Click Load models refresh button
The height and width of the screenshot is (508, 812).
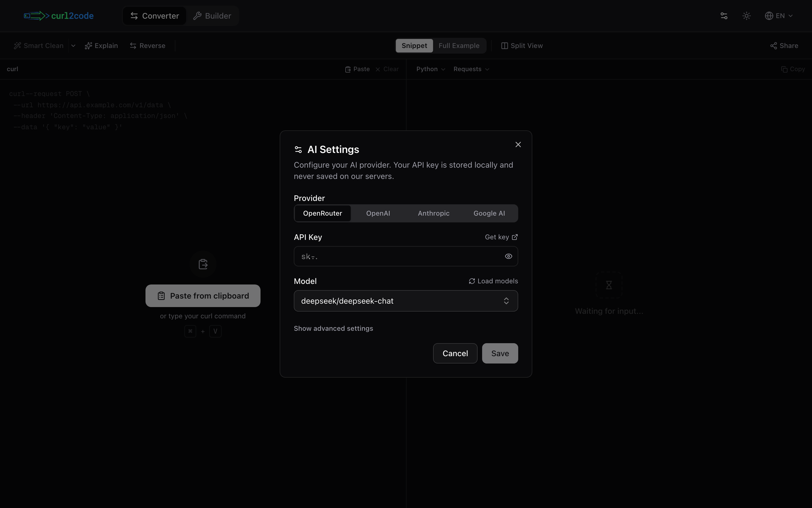(x=493, y=281)
